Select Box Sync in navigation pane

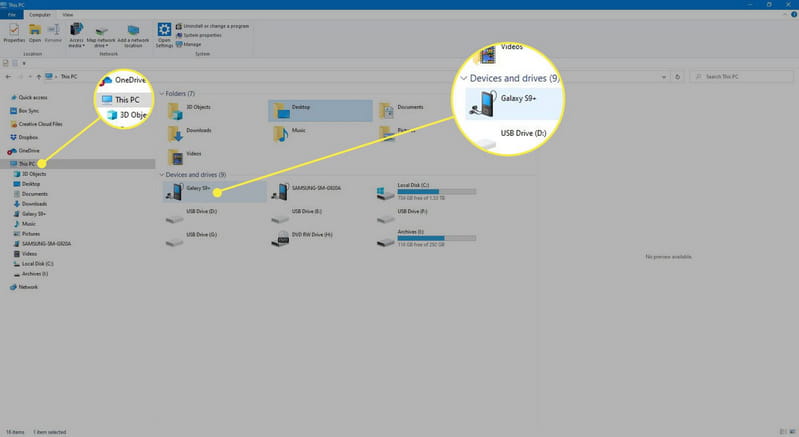pos(24,111)
